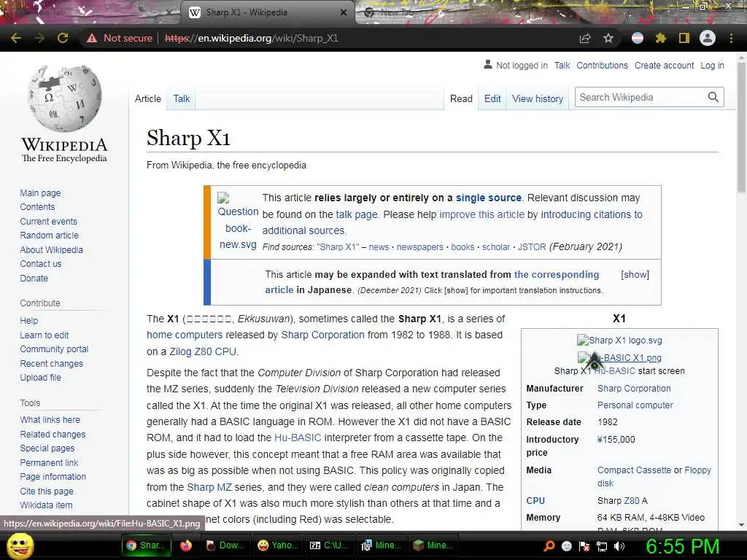Select the Sharp X1 - Wikipedia tab
This screenshot has width=747, height=560.
pos(267,12)
